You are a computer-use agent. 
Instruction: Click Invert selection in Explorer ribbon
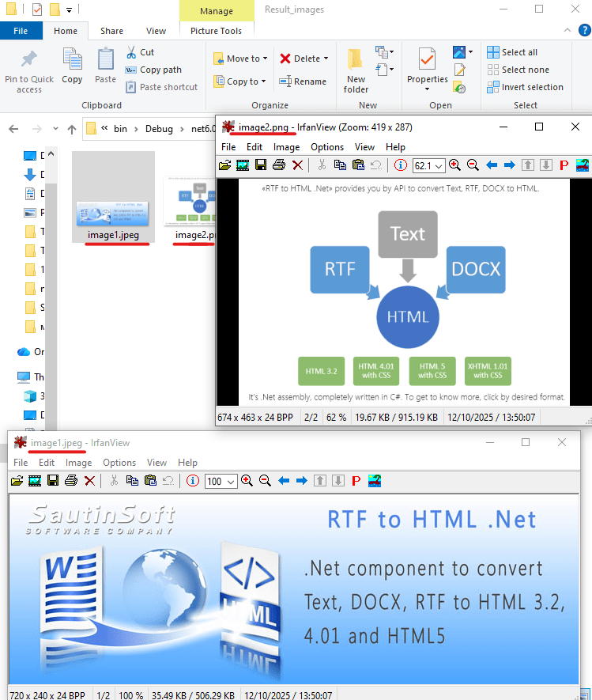(525, 87)
